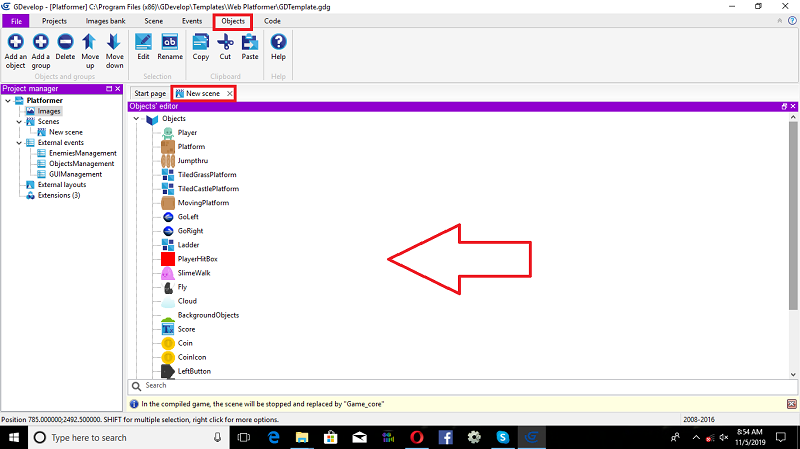The height and width of the screenshot is (449, 800).
Task: Click the Paste ribbon icon
Action: (x=249, y=42)
